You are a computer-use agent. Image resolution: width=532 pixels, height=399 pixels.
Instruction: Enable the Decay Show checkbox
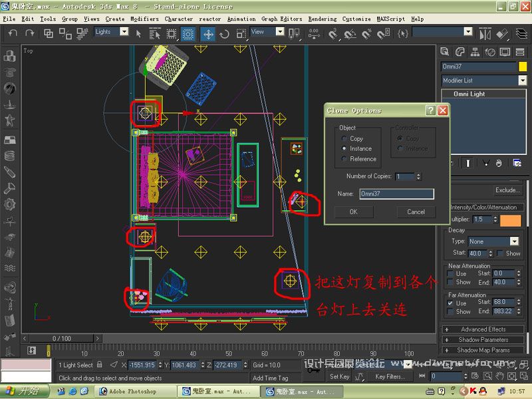pyautogui.click(x=499, y=253)
